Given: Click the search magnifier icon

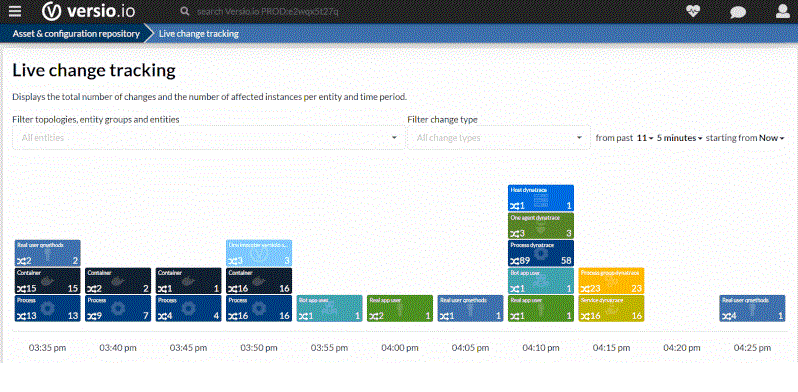Looking at the screenshot, I should [185, 11].
